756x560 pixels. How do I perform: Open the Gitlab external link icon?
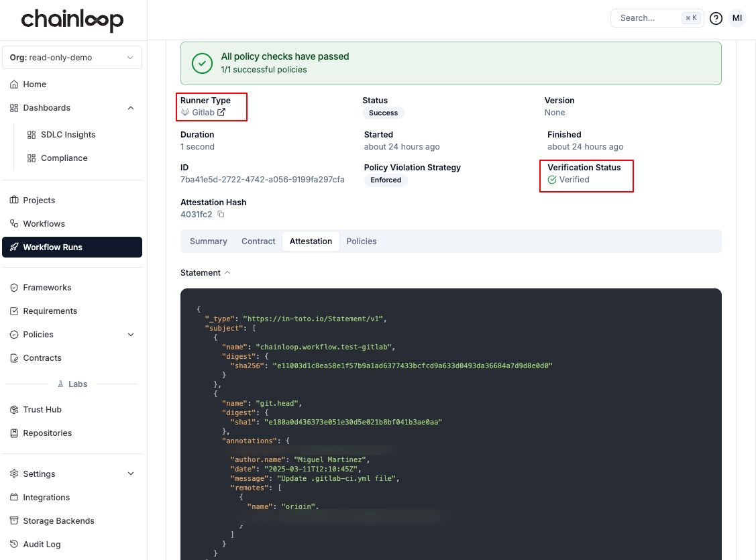[x=221, y=113]
